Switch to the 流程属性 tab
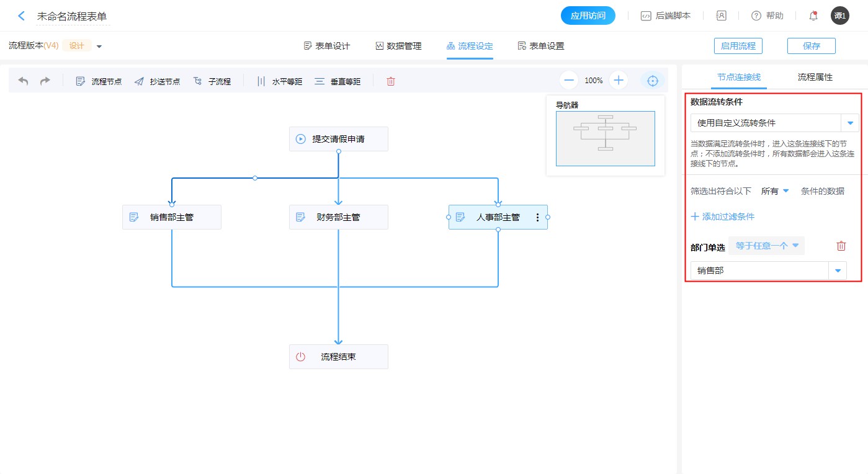The height and width of the screenshot is (474, 868). pos(815,78)
